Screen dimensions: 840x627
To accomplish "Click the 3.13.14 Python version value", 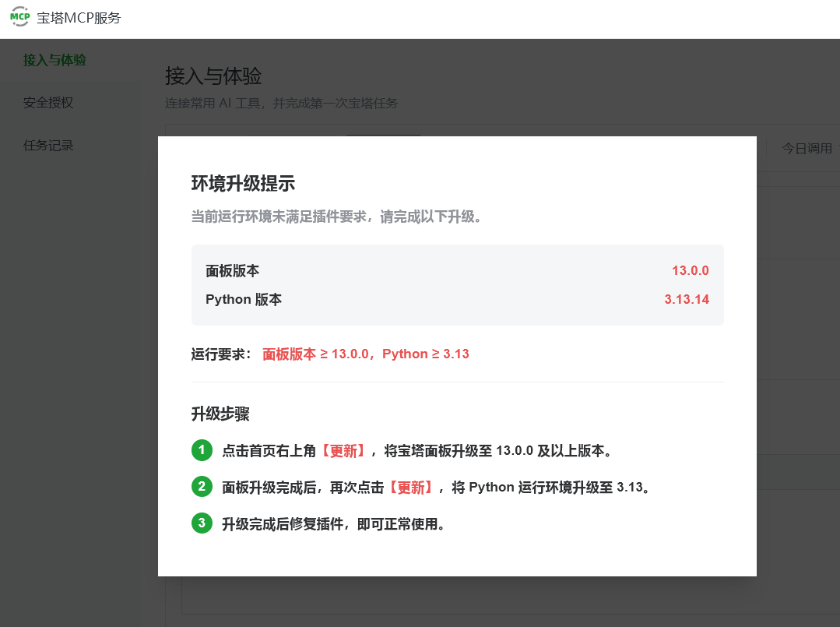I will [687, 299].
